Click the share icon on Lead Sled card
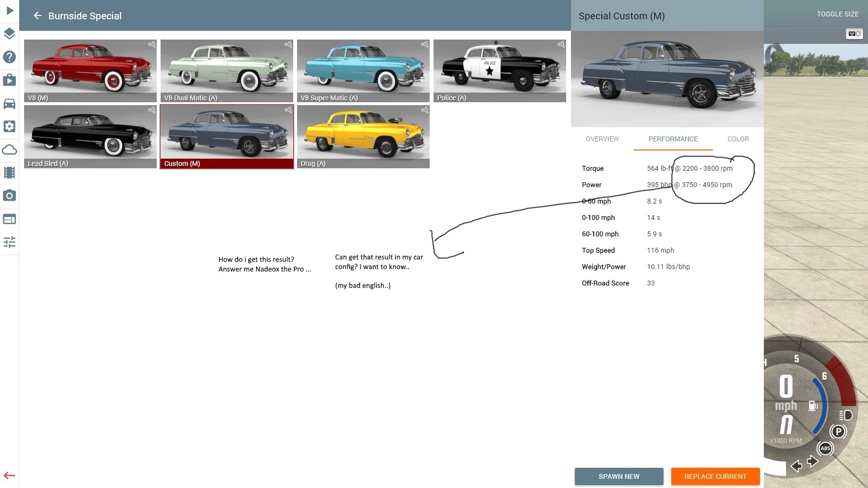The image size is (868, 488). pyautogui.click(x=151, y=110)
